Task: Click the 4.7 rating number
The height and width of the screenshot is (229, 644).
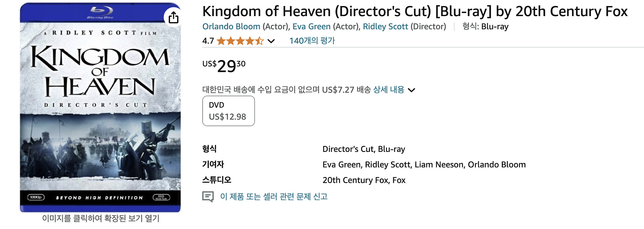Action: tap(208, 41)
